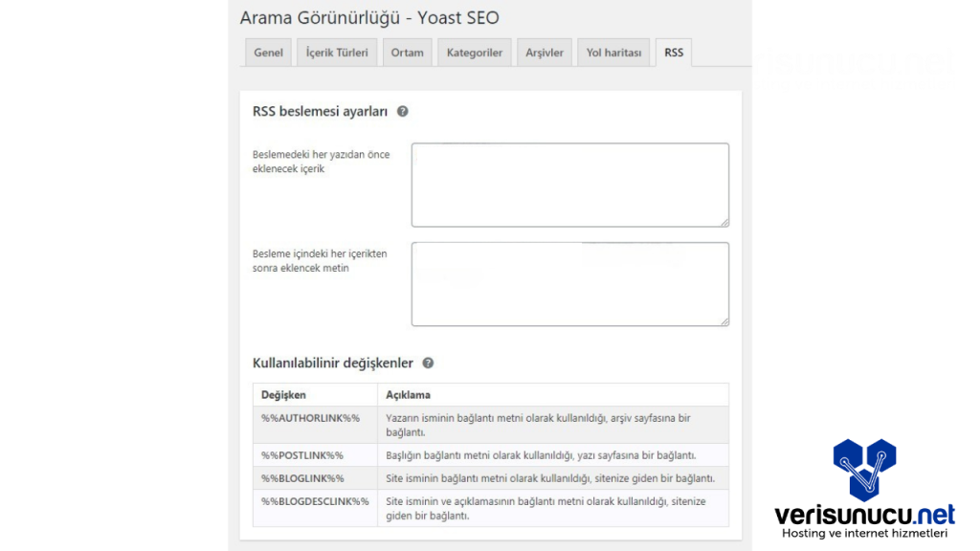The height and width of the screenshot is (551, 980).
Task: Show the Arşivler tab
Action: [545, 54]
